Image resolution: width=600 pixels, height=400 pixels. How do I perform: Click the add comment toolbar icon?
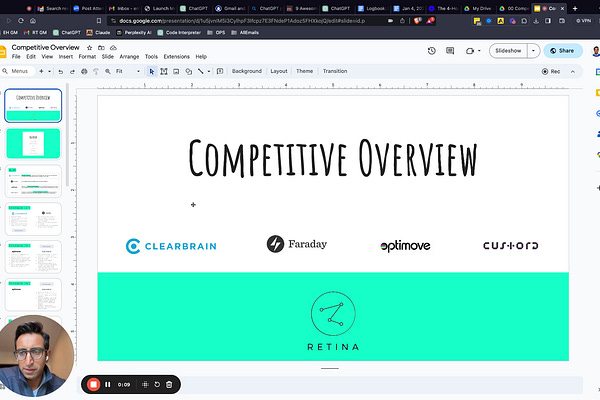click(220, 71)
